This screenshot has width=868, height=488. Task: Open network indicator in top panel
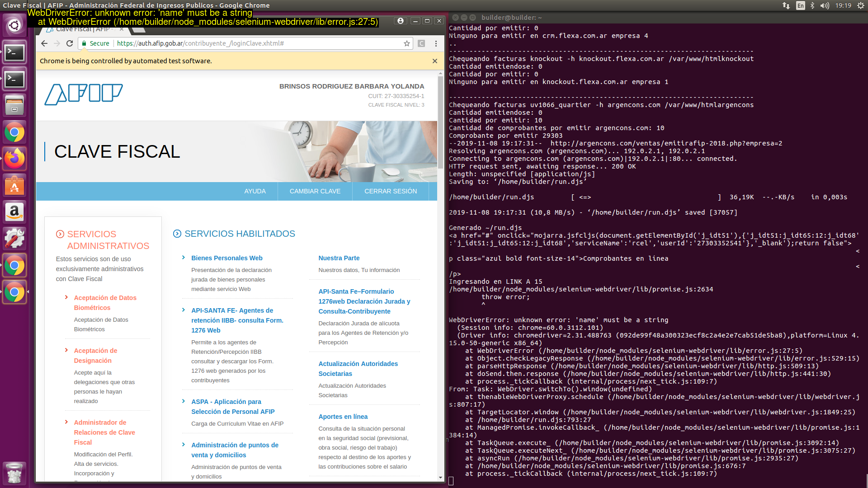click(786, 5)
